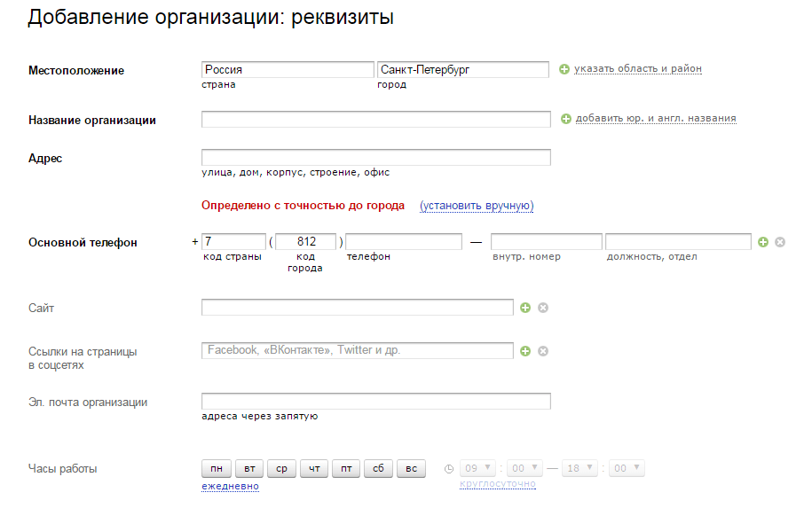Open opening hour dropdown showing 09
812x516 pixels.
click(479, 468)
